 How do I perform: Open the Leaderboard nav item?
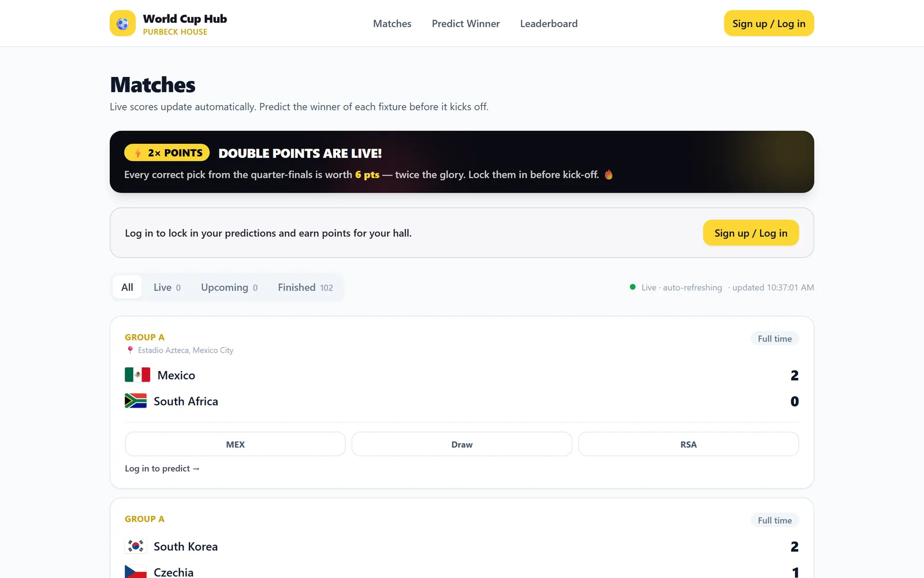click(549, 24)
